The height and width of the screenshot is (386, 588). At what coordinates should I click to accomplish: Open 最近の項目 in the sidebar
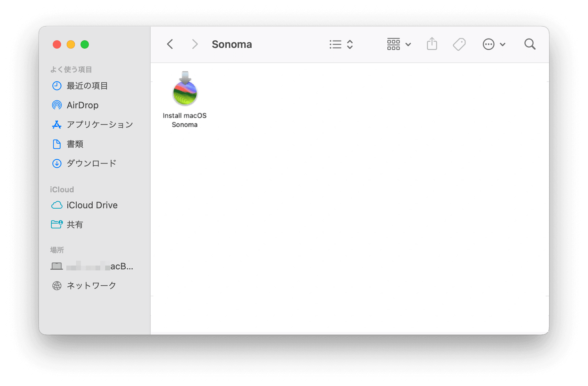(87, 86)
